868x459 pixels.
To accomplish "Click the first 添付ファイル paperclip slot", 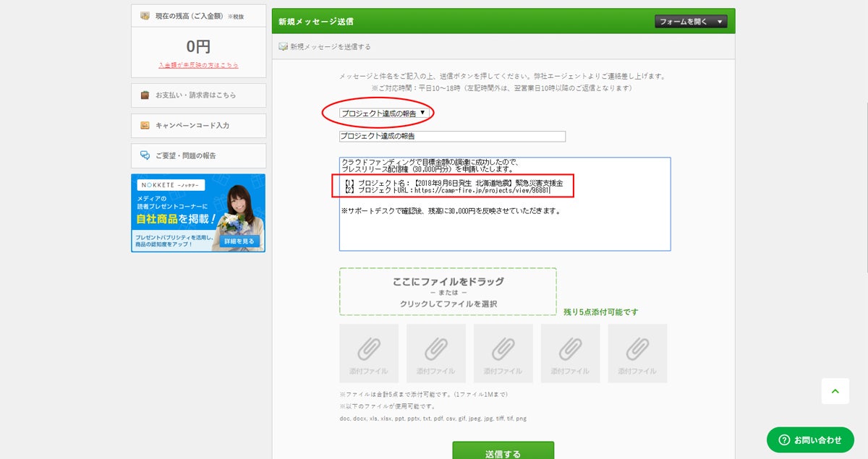I will [369, 353].
